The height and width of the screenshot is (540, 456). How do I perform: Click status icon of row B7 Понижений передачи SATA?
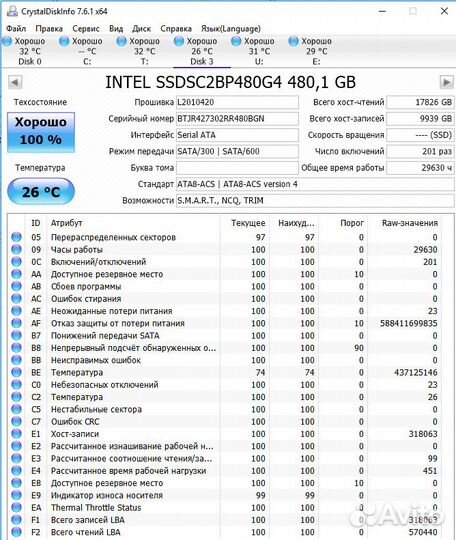click(x=16, y=335)
